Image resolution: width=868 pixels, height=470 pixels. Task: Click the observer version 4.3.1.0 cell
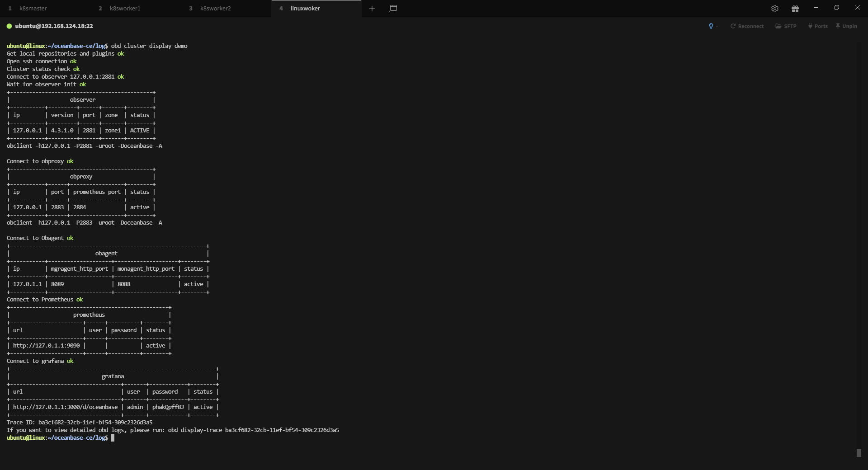pos(62,131)
